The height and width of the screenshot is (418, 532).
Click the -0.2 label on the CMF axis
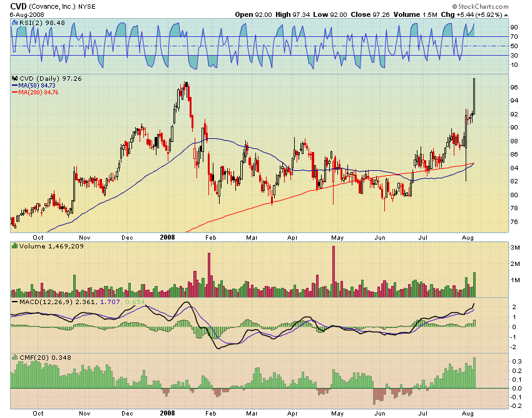click(516, 405)
